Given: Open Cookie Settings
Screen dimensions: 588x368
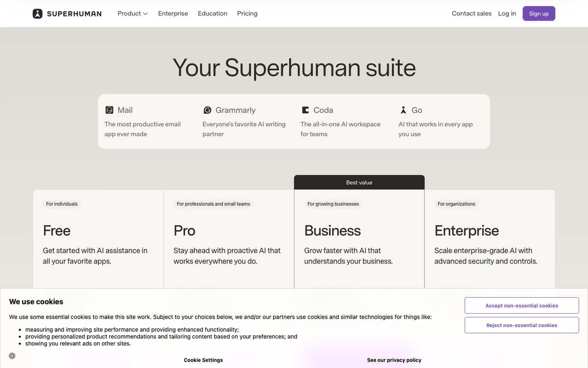Looking at the screenshot, I should click(x=203, y=360).
